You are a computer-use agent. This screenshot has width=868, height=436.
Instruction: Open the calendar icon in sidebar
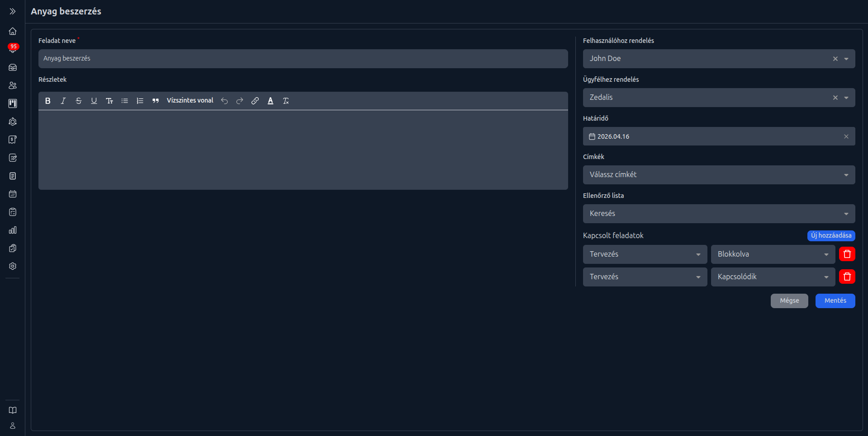tap(13, 194)
